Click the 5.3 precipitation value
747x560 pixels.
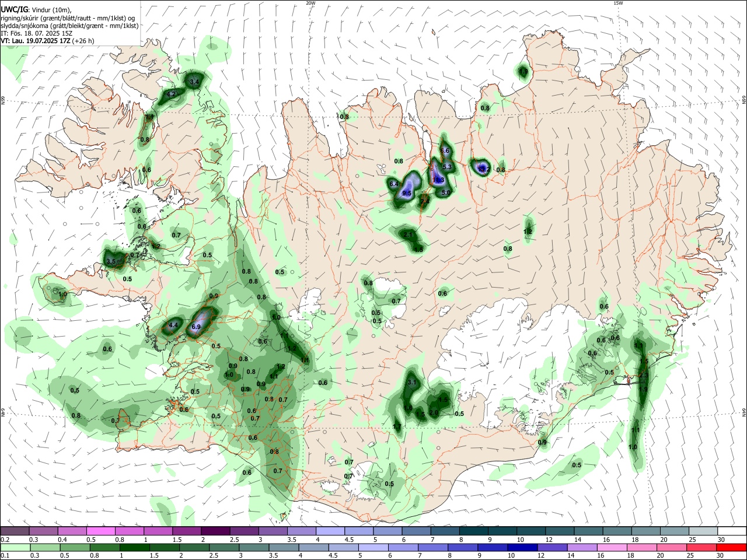[x=448, y=167]
